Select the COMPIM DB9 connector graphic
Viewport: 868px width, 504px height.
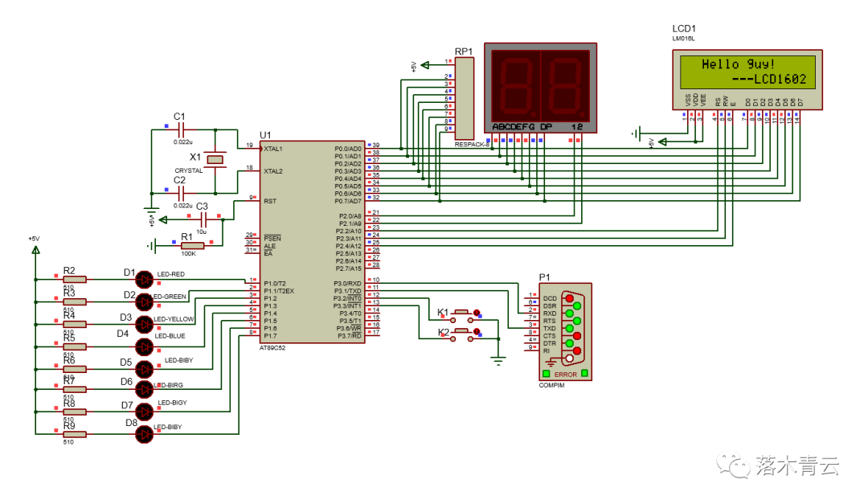572,328
